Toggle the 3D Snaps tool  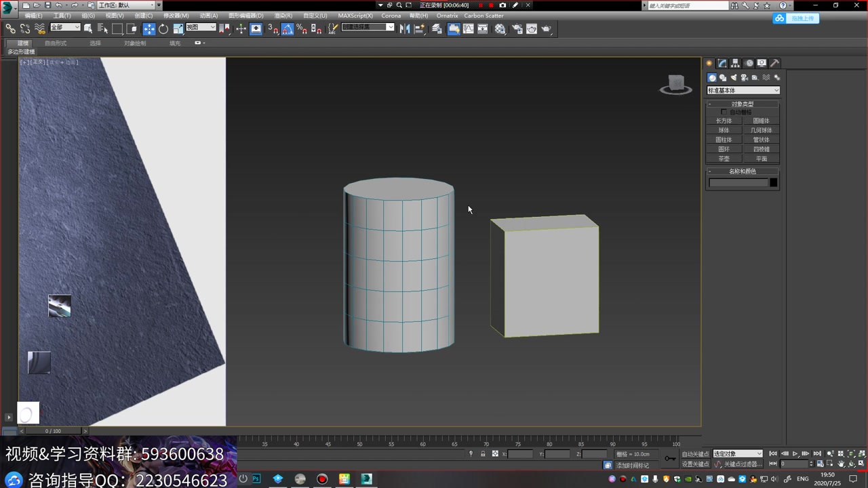(273, 28)
